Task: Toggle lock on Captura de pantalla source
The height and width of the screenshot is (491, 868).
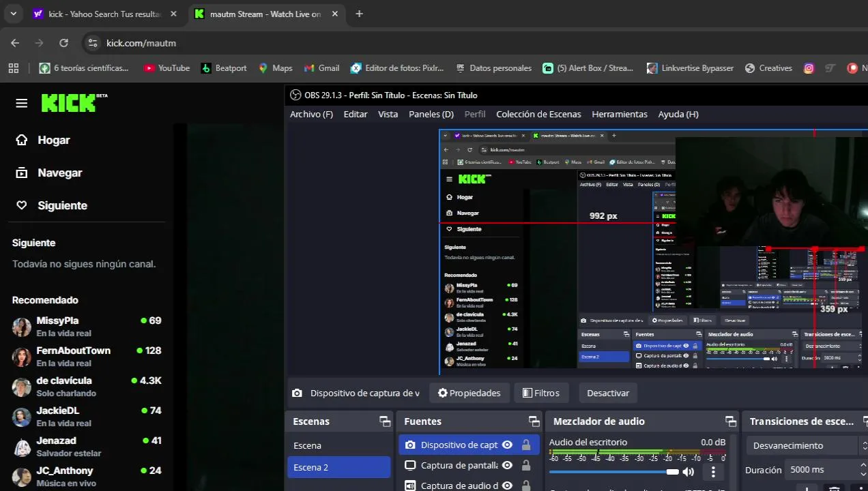Action: pos(526,466)
